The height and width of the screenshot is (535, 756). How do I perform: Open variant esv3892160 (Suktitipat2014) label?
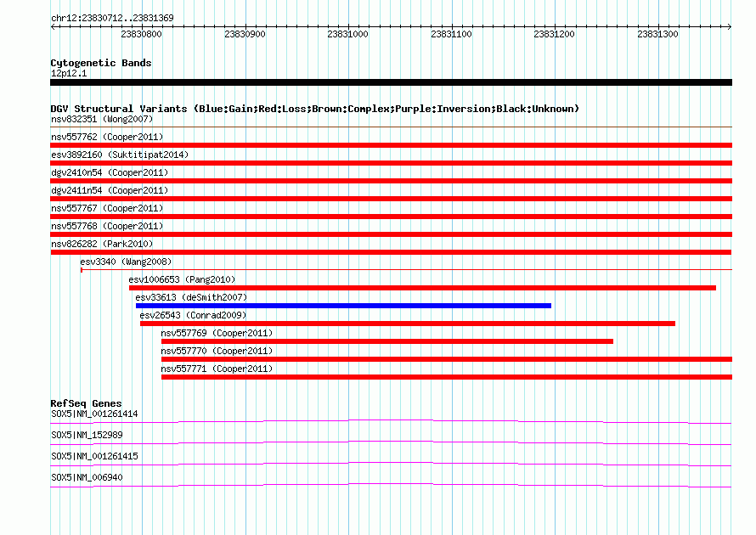point(120,155)
